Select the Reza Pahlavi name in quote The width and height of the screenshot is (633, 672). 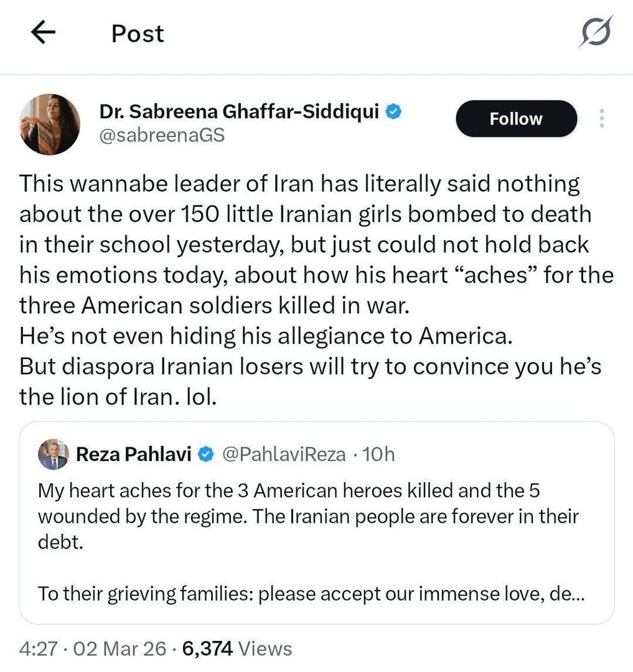[133, 455]
